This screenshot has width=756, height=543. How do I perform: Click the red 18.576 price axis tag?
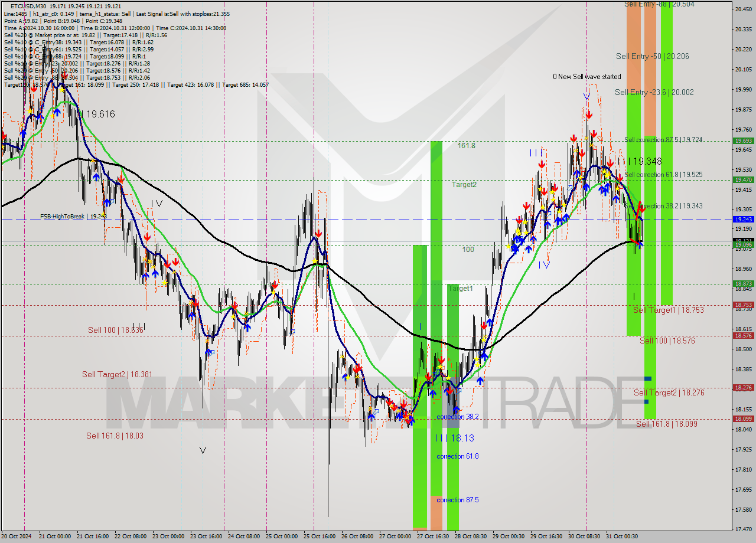coord(743,335)
